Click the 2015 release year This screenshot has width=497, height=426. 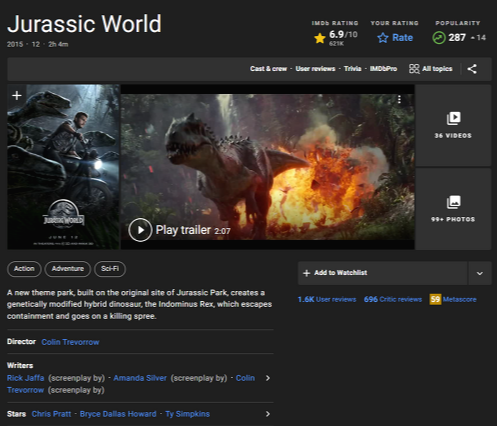click(15, 44)
